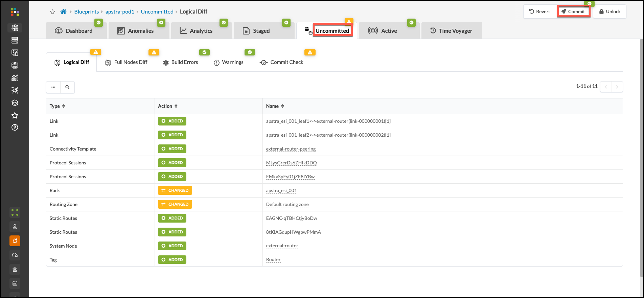Open the three-dots options menu above table

click(x=53, y=87)
